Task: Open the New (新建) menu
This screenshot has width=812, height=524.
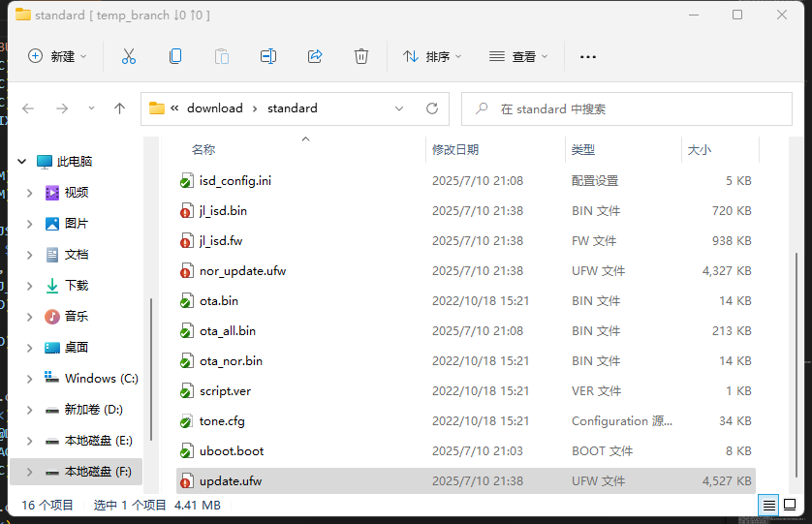Action: pyautogui.click(x=57, y=56)
